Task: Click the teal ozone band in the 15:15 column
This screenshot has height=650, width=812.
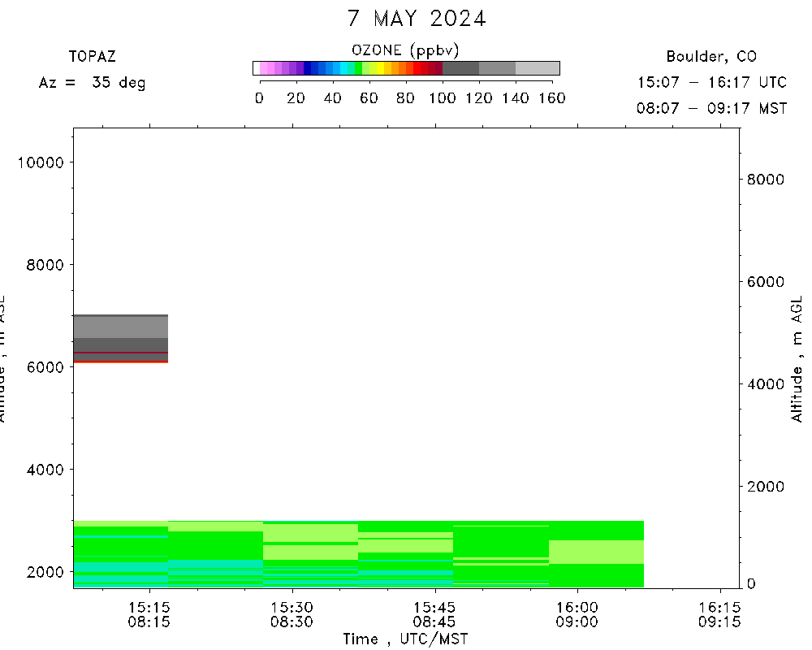Action: coord(121,568)
